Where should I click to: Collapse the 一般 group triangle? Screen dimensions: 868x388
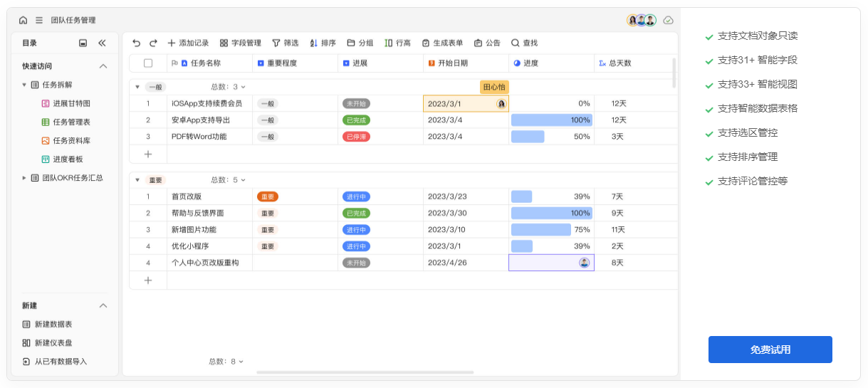[137, 87]
